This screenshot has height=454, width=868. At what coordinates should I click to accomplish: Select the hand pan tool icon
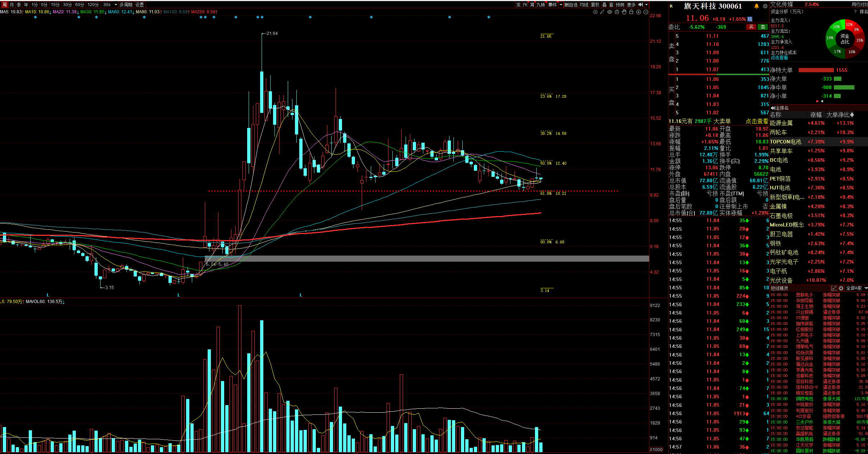(624, 12)
